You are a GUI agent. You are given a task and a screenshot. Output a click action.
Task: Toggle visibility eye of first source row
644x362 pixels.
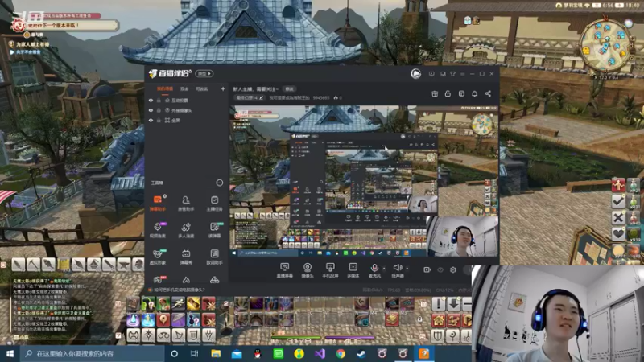[151, 100]
